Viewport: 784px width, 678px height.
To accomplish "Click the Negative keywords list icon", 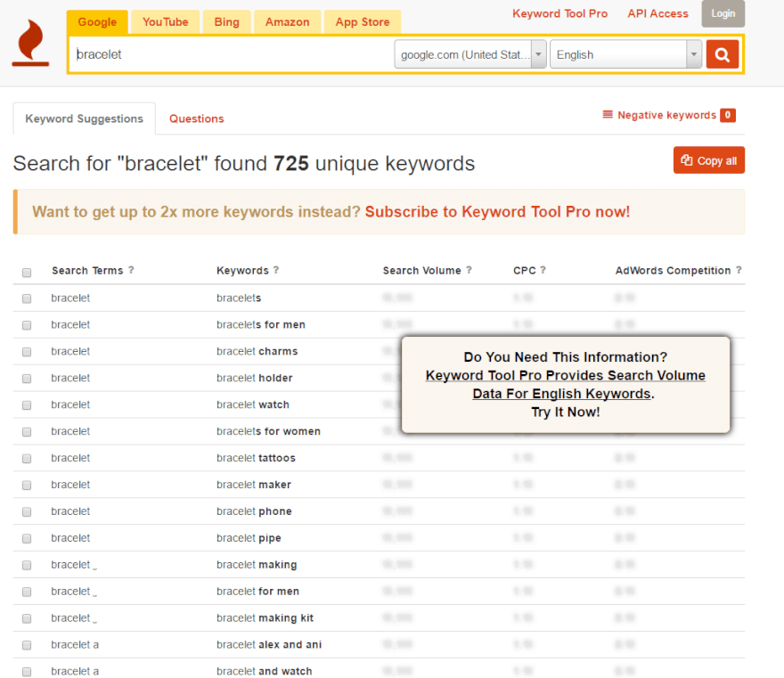I will tap(607, 115).
